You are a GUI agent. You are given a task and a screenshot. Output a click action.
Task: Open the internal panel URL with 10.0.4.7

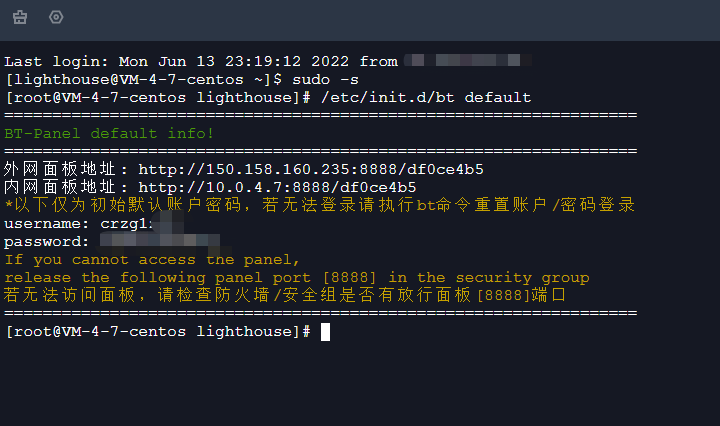click(277, 187)
